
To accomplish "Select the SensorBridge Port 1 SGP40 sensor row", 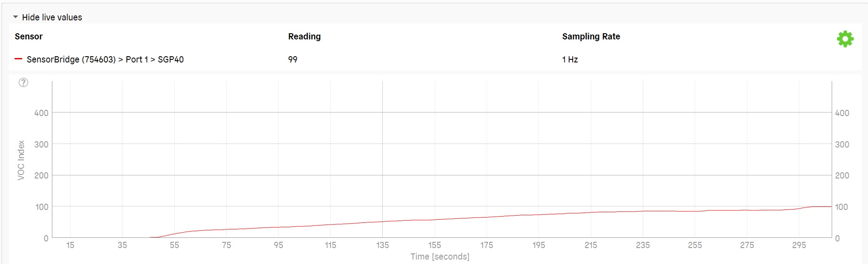I will point(435,59).
